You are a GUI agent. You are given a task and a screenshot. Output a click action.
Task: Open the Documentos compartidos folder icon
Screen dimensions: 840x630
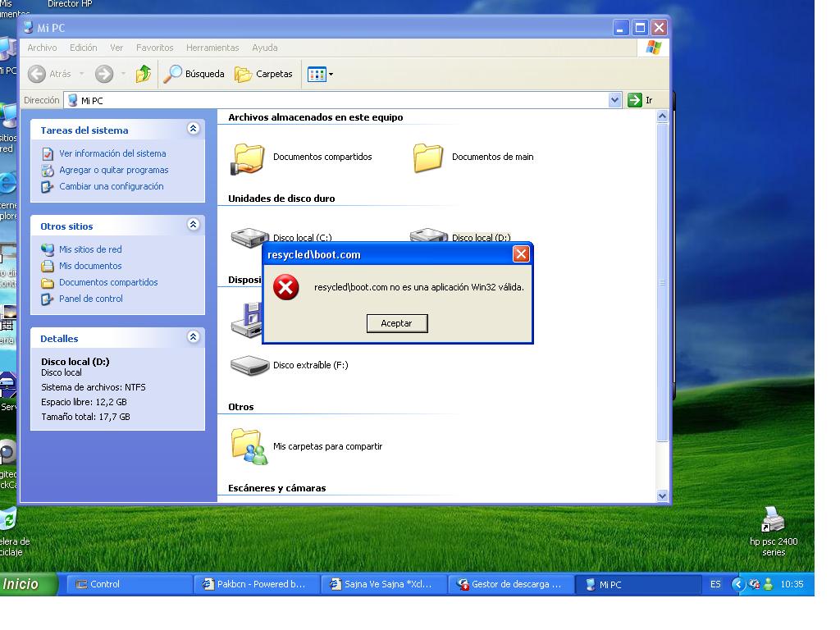[x=247, y=157]
